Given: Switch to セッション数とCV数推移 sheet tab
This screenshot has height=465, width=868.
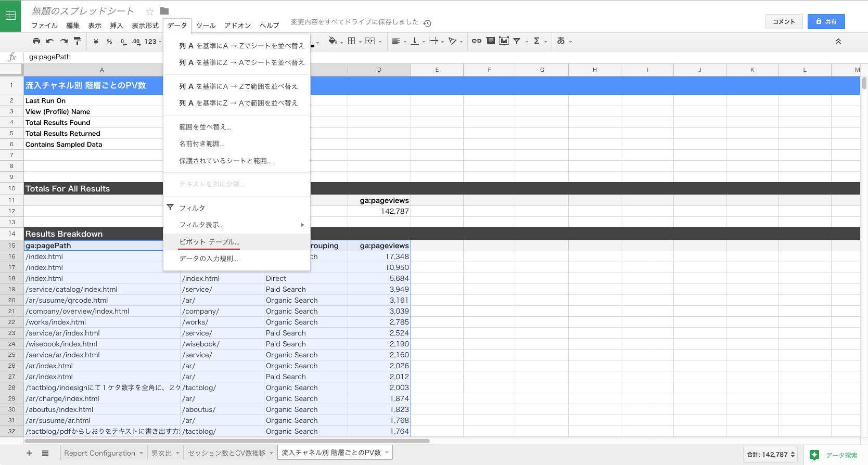Looking at the screenshot, I should [x=226, y=453].
